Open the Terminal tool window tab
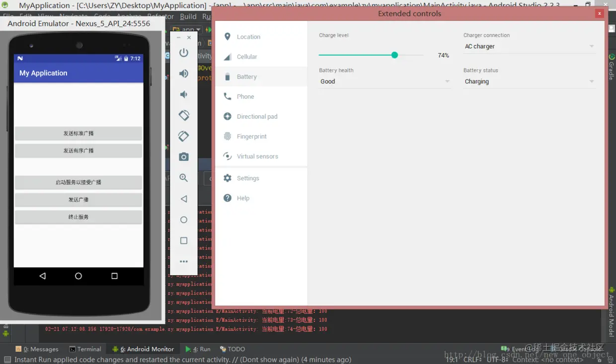The width and height of the screenshot is (616, 364). [x=85, y=349]
